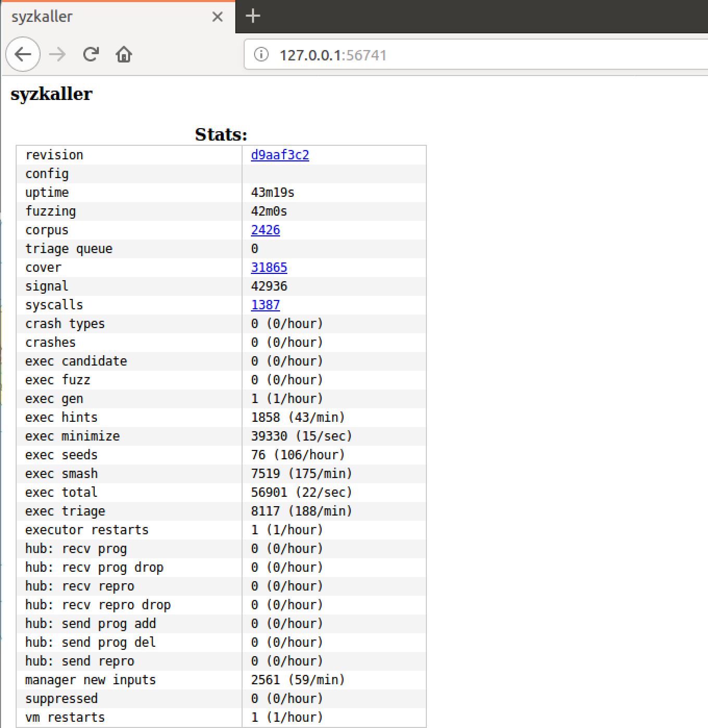Click the forward navigation arrow
The width and height of the screenshot is (708, 728).
coord(57,54)
